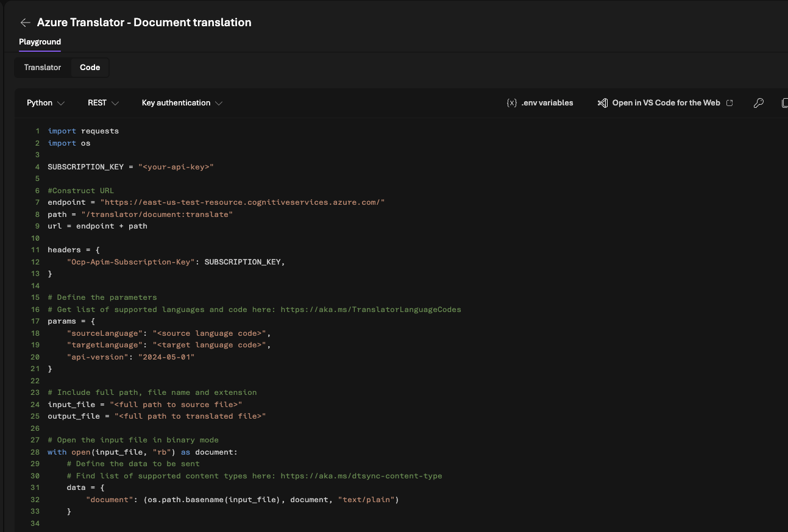Open .env variables
The image size is (788, 532).
click(x=540, y=103)
